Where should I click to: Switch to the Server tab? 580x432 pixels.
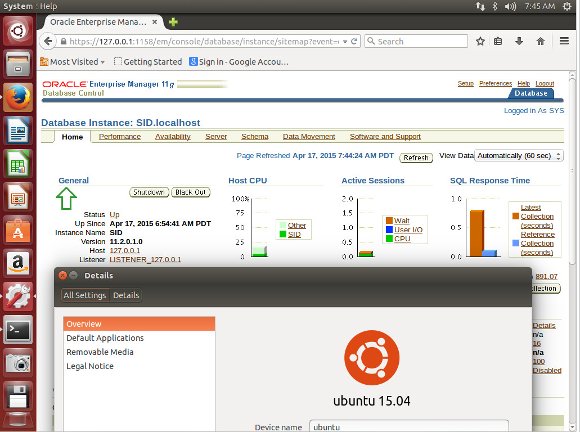point(216,136)
